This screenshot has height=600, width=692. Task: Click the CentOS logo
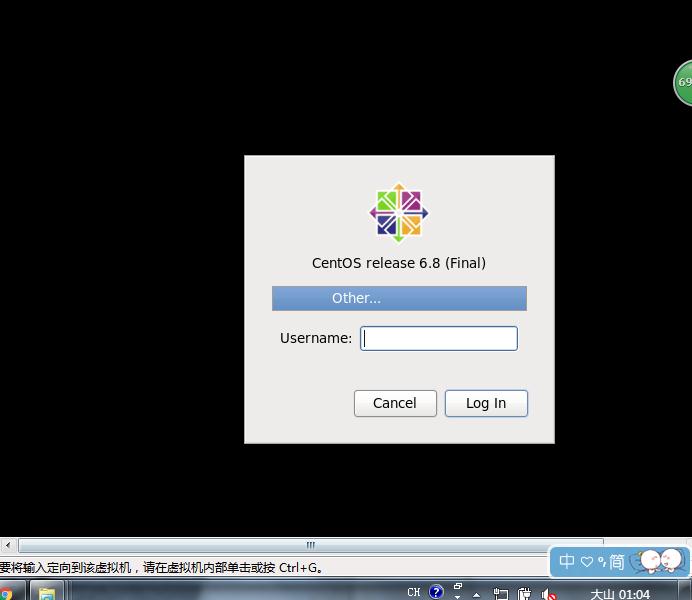coord(399,213)
